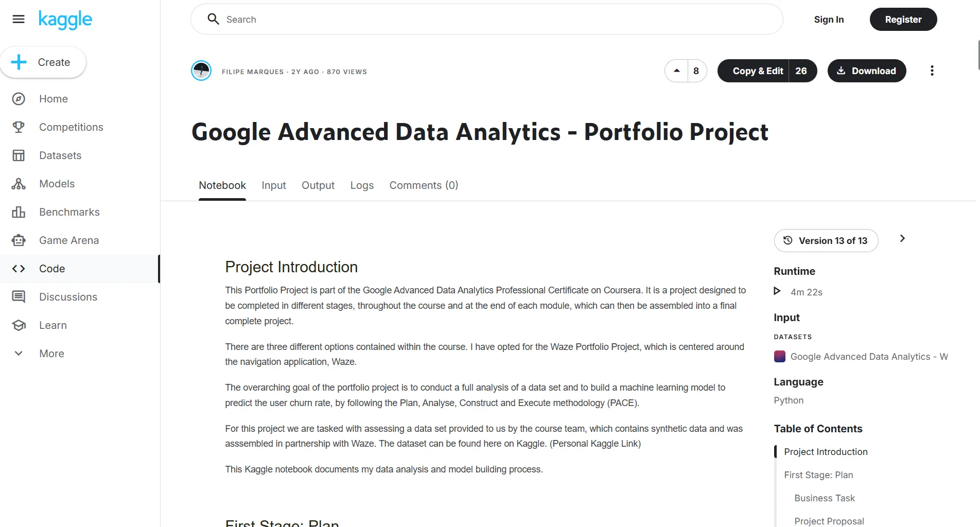Open the three-dot overflow menu
This screenshot has width=980, height=527.
[x=932, y=71]
